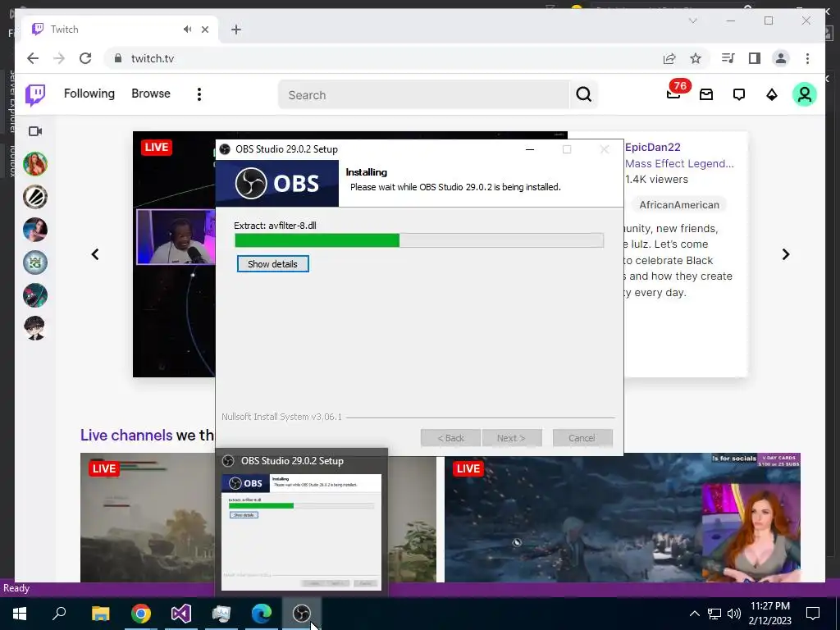This screenshot has height=630, width=840.
Task: Open the three-dot more menu on Twitch
Action: 199,95
